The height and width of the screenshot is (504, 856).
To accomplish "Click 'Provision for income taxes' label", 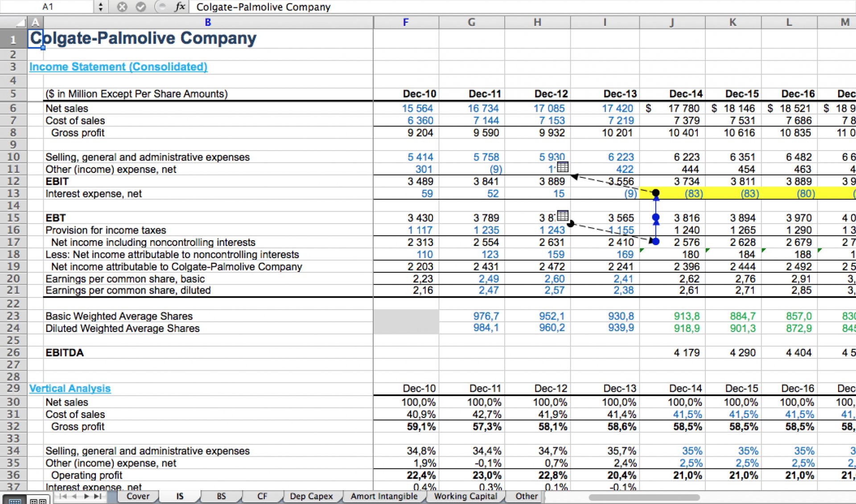I will [x=106, y=230].
